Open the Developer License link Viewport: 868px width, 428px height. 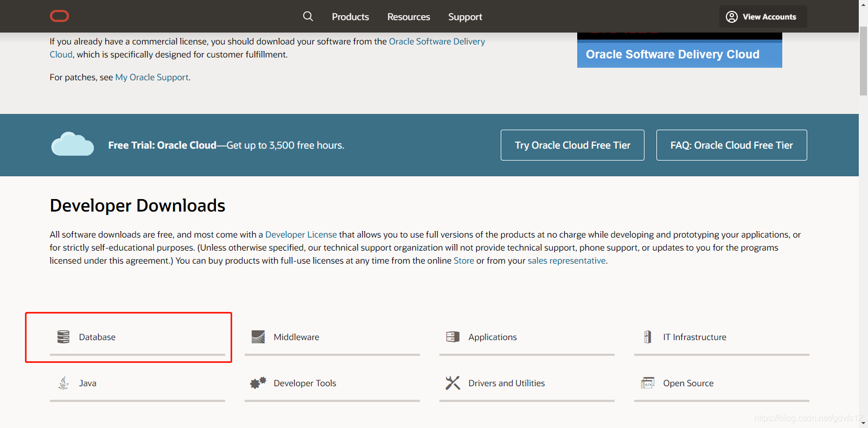[301, 234]
